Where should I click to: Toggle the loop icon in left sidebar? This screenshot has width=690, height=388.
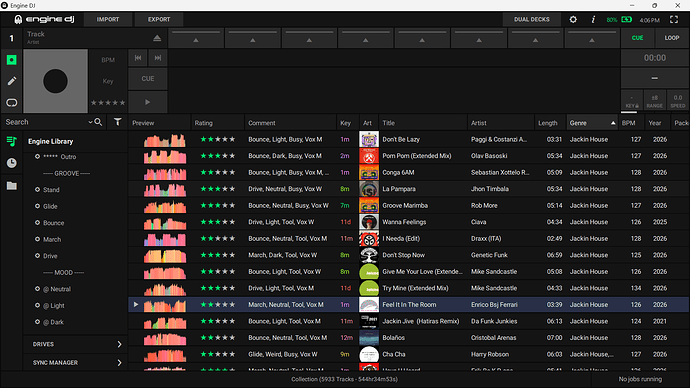pos(12,102)
